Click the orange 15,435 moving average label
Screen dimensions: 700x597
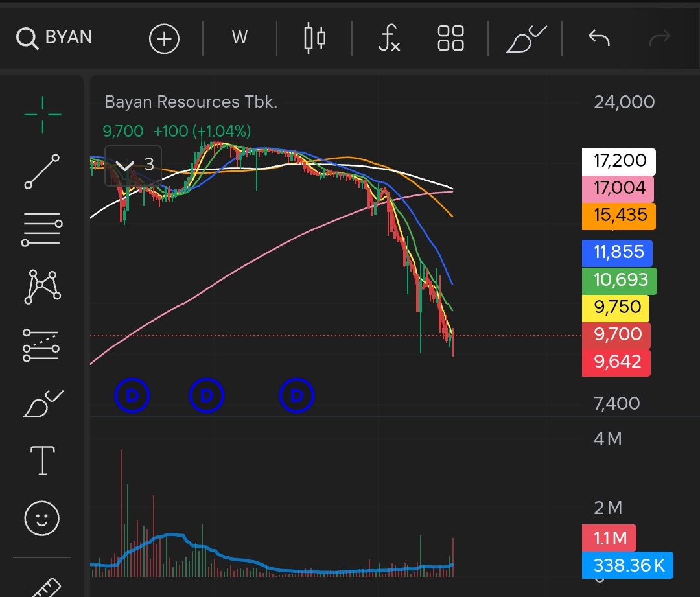click(619, 216)
